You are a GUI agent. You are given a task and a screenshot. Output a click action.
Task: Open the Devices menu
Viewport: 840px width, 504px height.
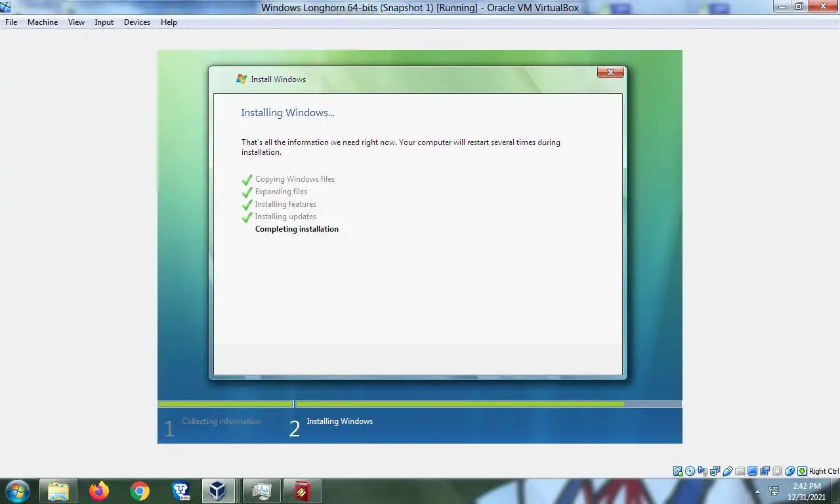pos(137,22)
